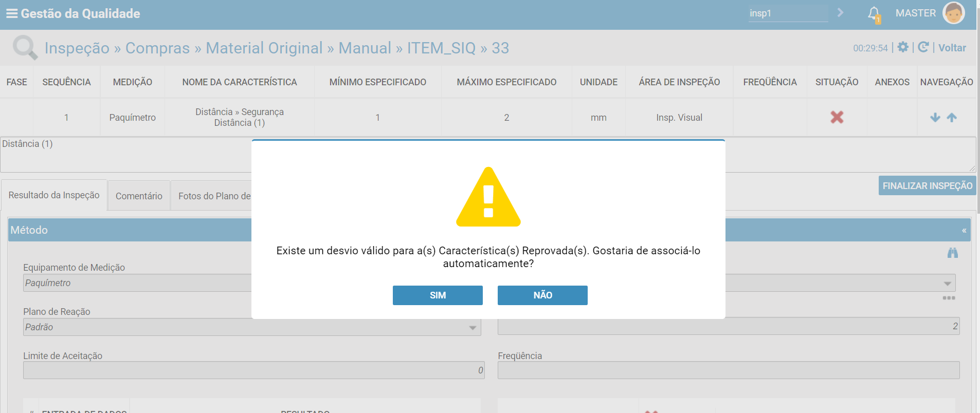Open the Fotos do Plano de tab

211,196
